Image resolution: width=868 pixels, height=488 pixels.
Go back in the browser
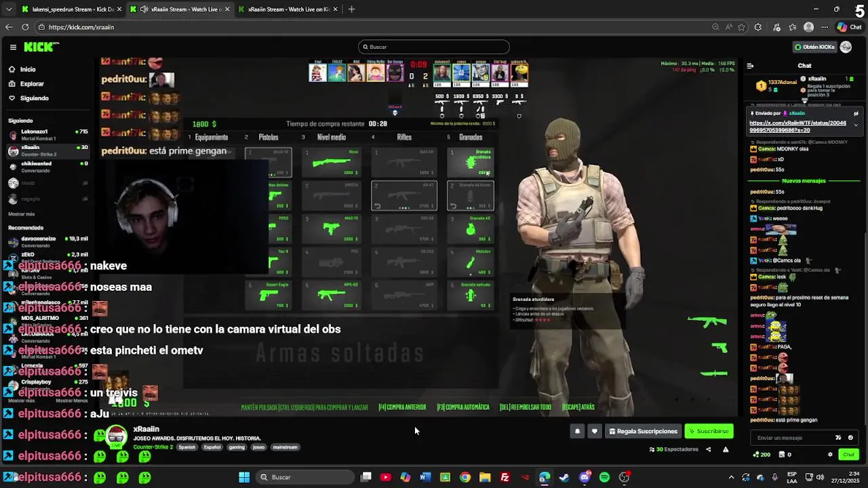[x=9, y=27]
